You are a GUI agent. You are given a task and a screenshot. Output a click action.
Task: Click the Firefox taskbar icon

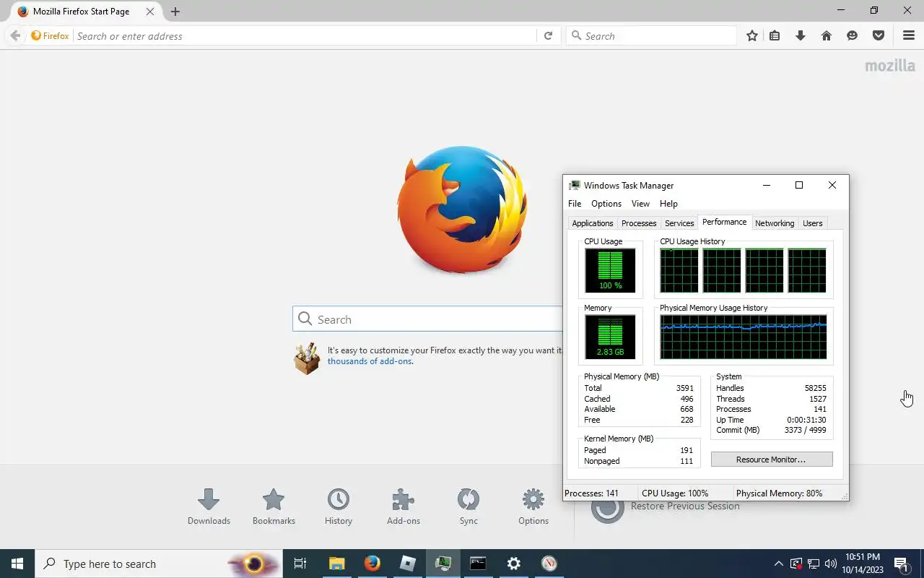372,564
